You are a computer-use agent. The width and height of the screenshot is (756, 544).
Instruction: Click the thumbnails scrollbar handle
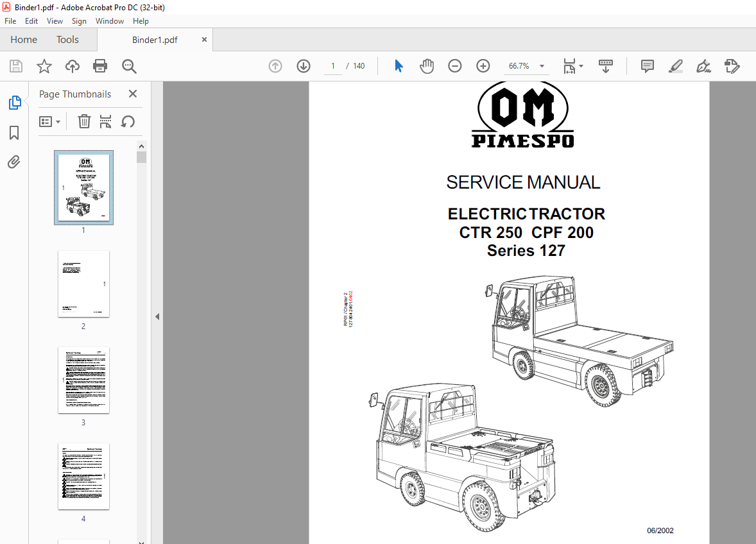point(141,158)
